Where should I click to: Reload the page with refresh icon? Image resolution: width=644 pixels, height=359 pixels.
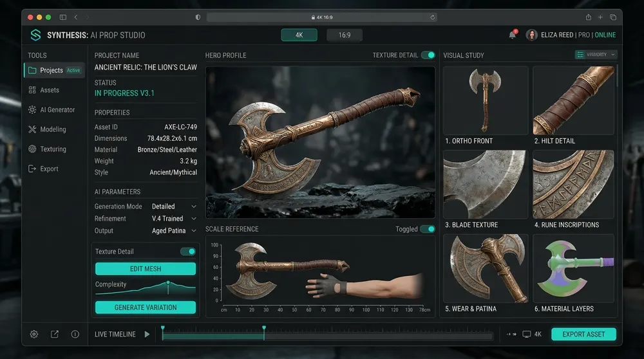tap(433, 17)
